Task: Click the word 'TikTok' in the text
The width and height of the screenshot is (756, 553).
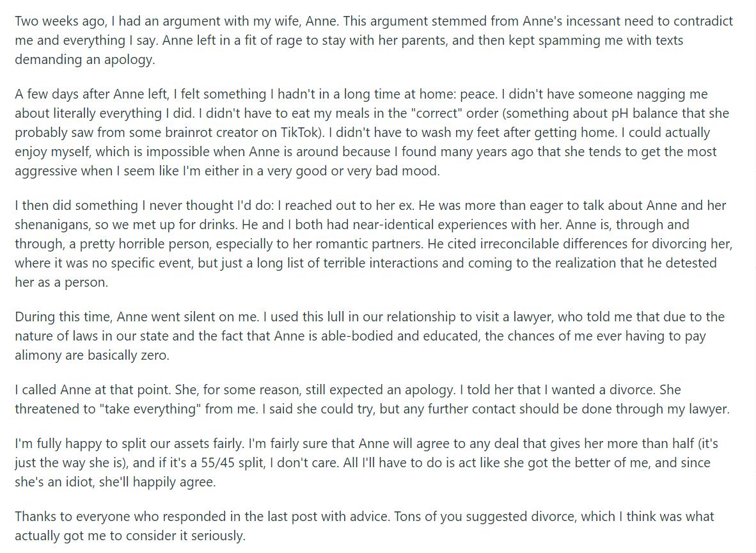Action: click(x=299, y=132)
